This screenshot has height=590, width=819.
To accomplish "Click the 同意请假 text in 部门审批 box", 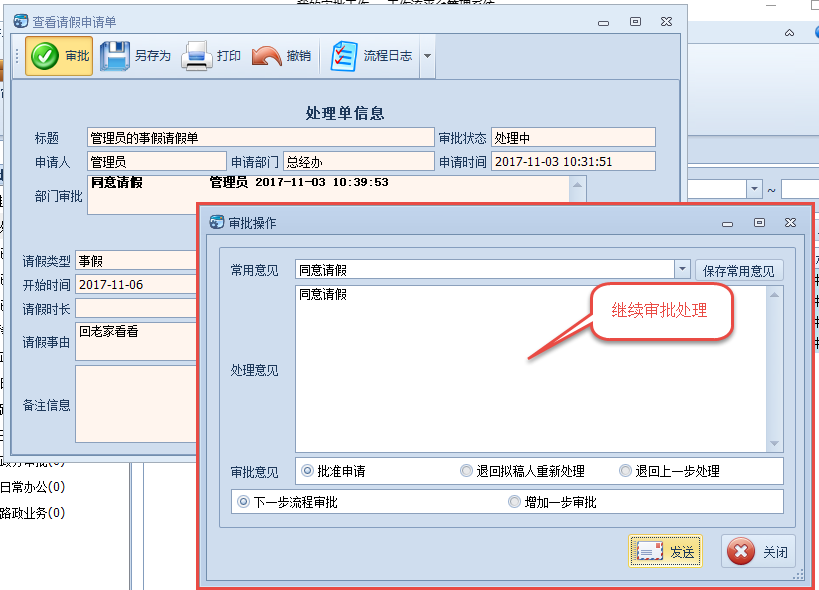I will pyautogui.click(x=117, y=182).
